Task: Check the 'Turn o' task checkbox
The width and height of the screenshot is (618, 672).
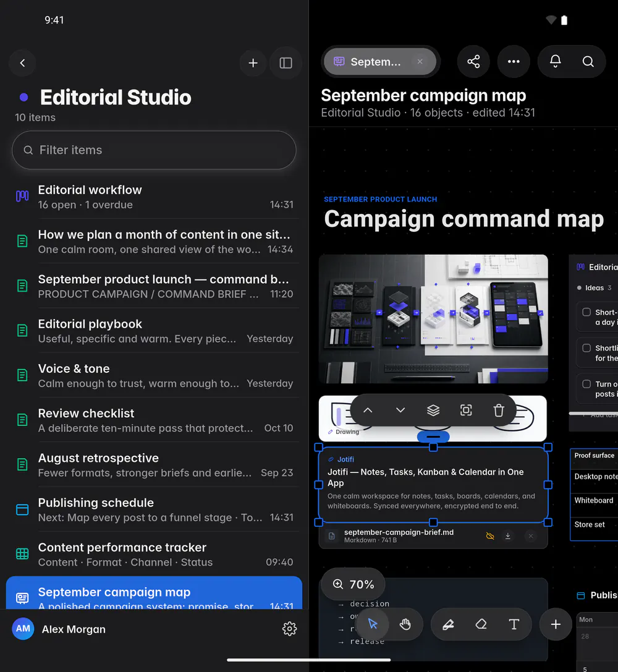Action: (586, 384)
